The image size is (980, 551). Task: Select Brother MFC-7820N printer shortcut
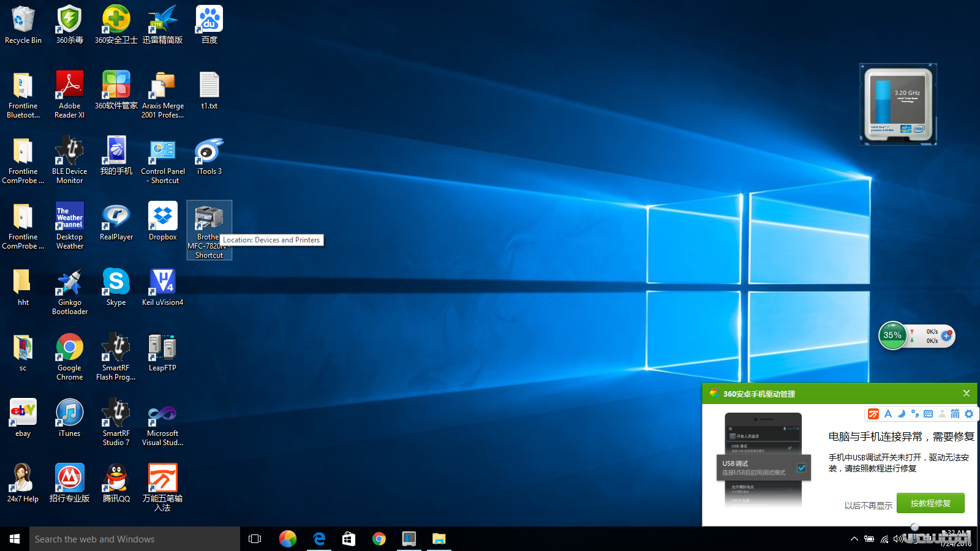[x=209, y=230]
